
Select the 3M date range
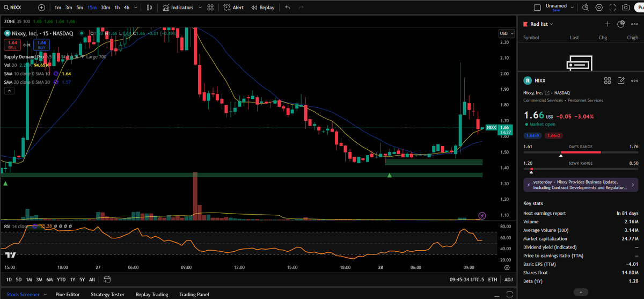click(x=39, y=280)
